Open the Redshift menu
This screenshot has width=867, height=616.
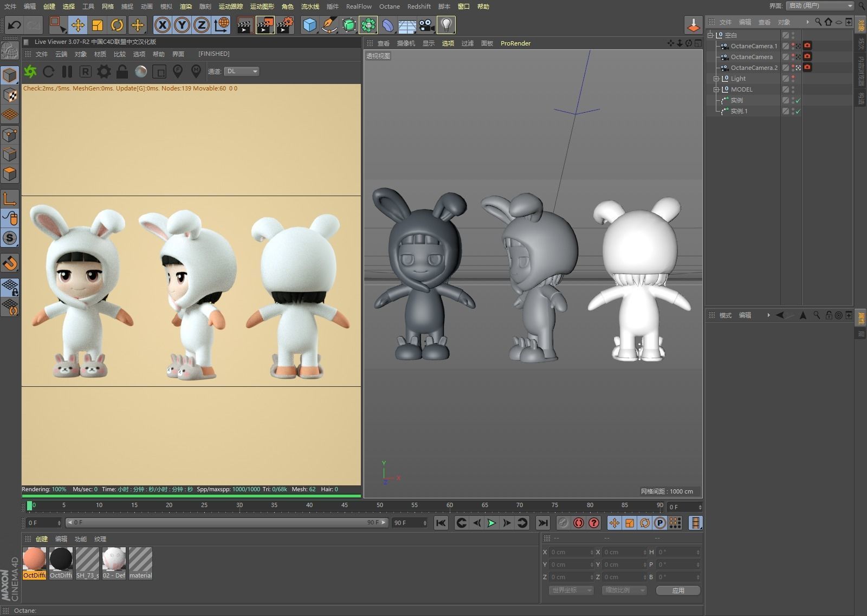[x=419, y=7]
